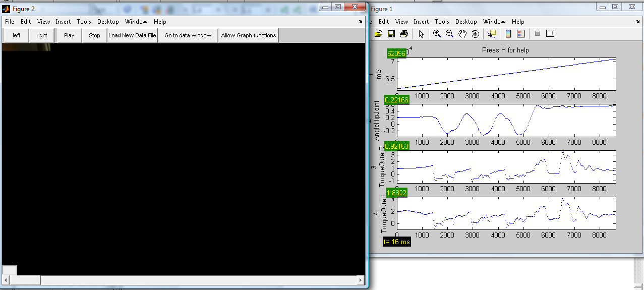Click the horizontal scrollbar right arrow in Figure 2
This screenshot has width=644, height=290.
(360, 280)
